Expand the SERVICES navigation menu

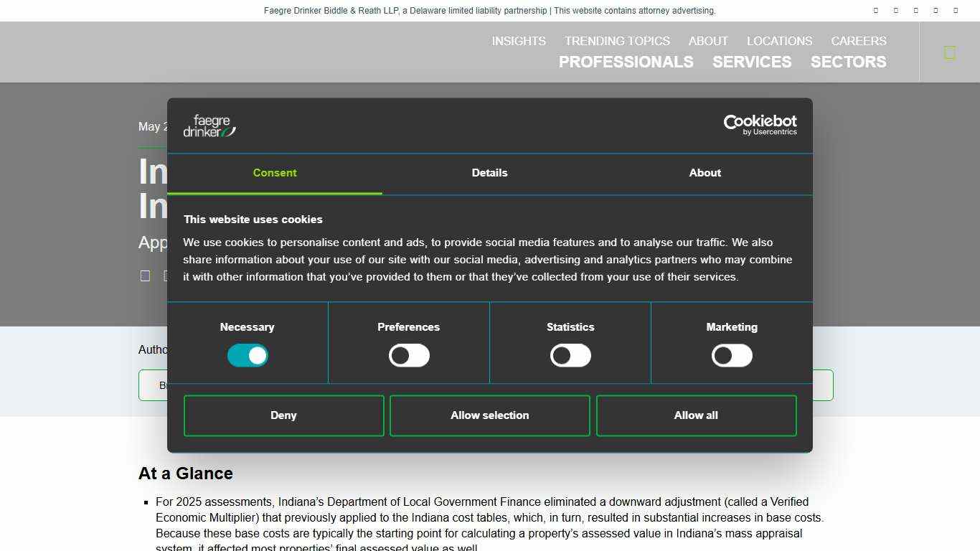752,62
